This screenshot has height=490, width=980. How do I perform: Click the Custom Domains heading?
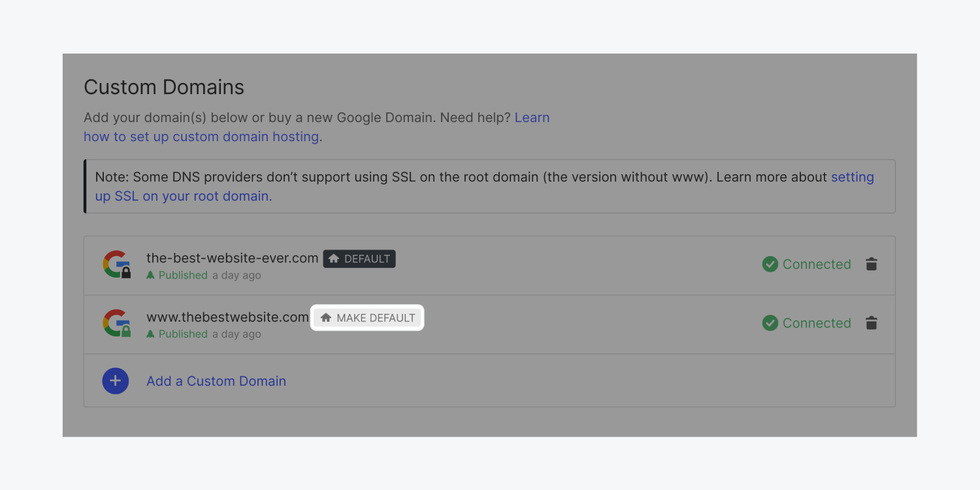pyautogui.click(x=164, y=87)
